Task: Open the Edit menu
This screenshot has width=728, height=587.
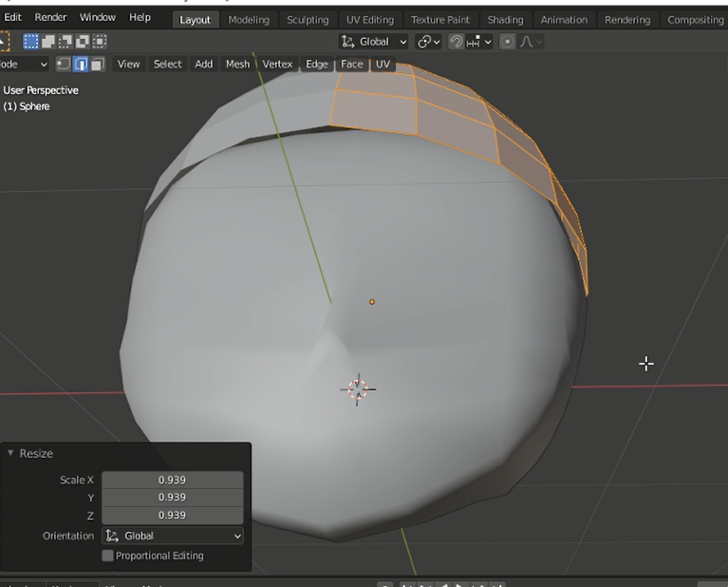Action: (x=12, y=17)
